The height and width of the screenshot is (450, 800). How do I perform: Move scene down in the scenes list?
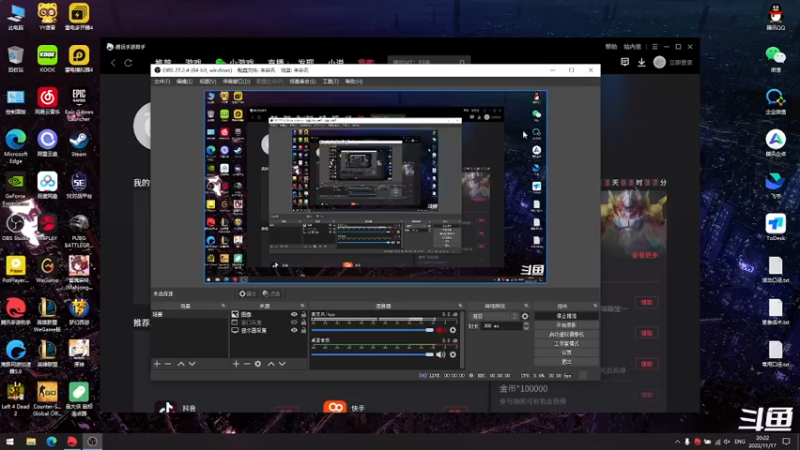(192, 364)
